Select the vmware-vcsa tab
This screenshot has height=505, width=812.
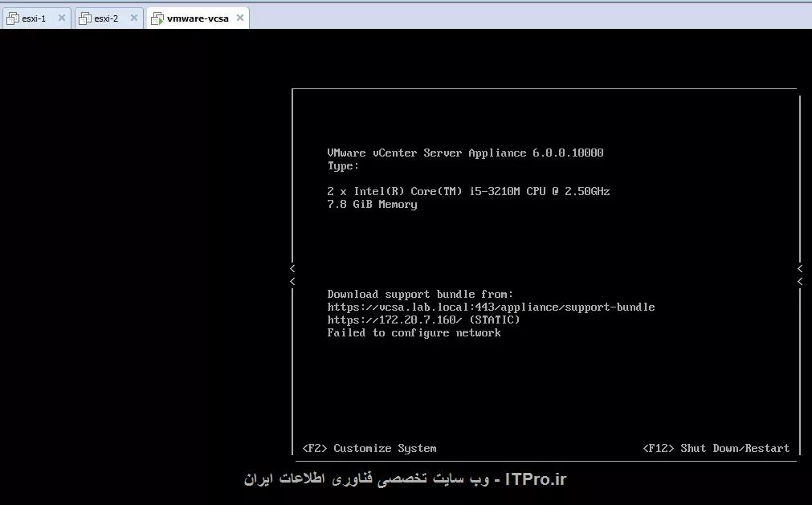(198, 18)
